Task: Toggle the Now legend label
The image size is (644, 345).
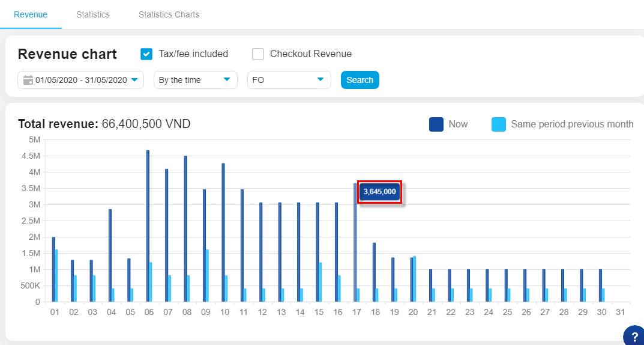Action: point(458,124)
